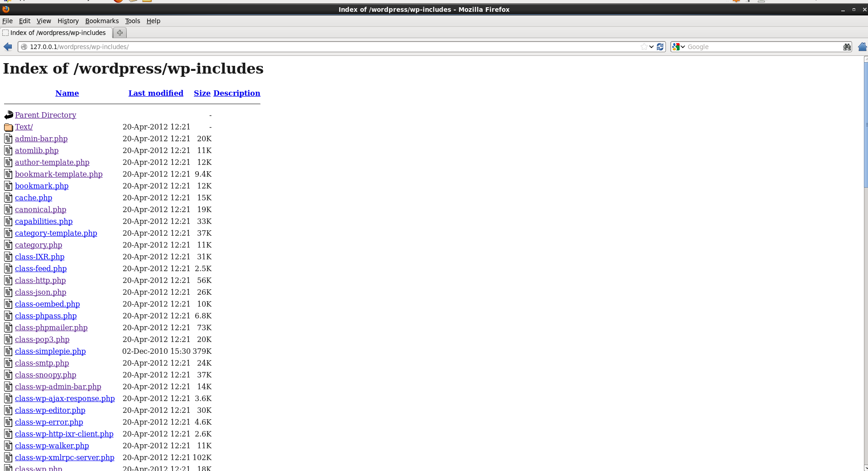The height and width of the screenshot is (471, 868).
Task: Click the search magnifier icon in search box
Action: tap(847, 47)
